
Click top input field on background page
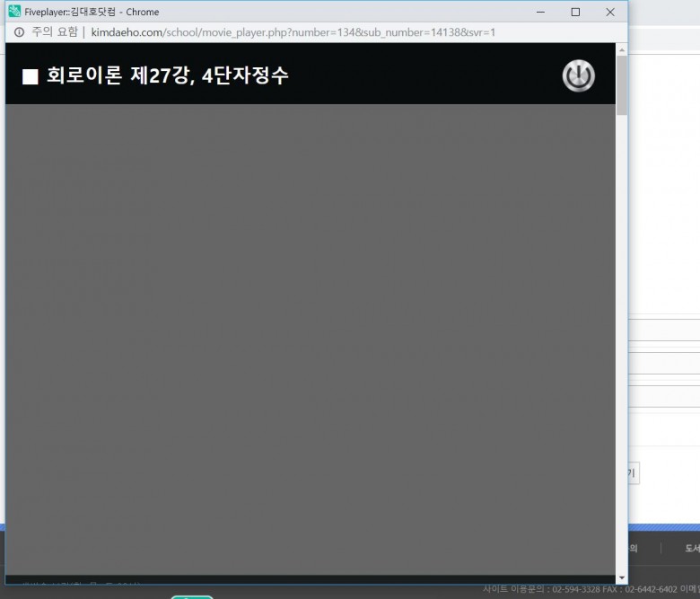coord(664,331)
